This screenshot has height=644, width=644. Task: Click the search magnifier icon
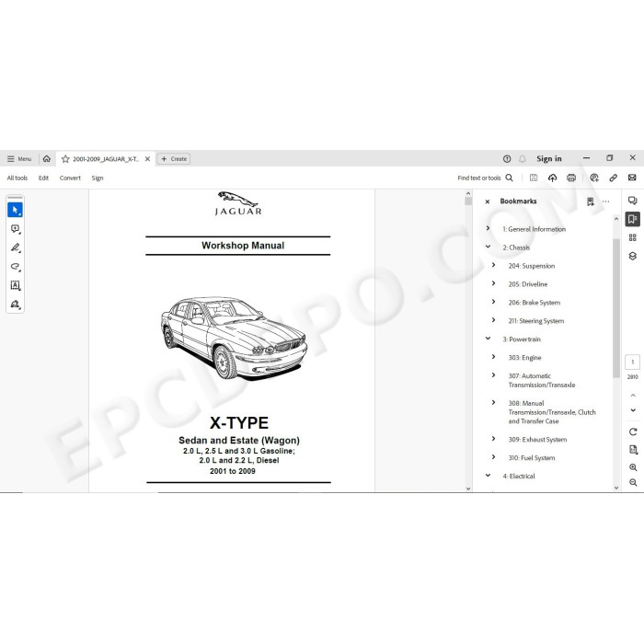(x=510, y=178)
